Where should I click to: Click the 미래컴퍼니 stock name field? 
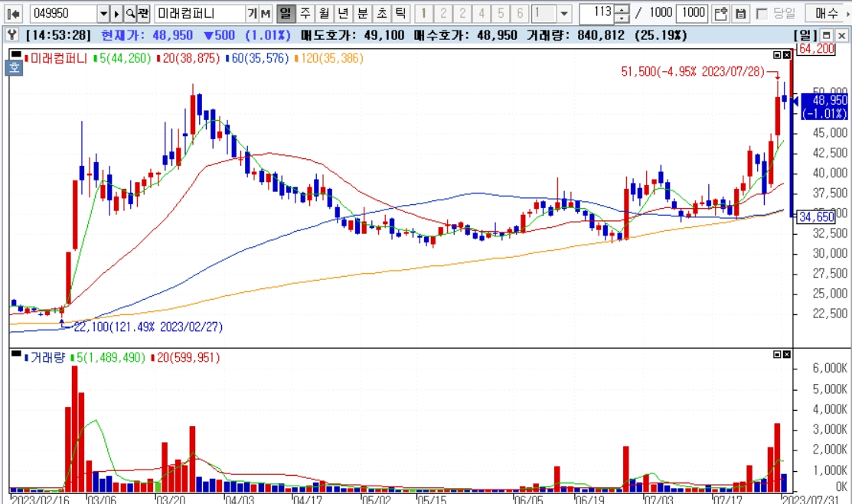pos(200,14)
